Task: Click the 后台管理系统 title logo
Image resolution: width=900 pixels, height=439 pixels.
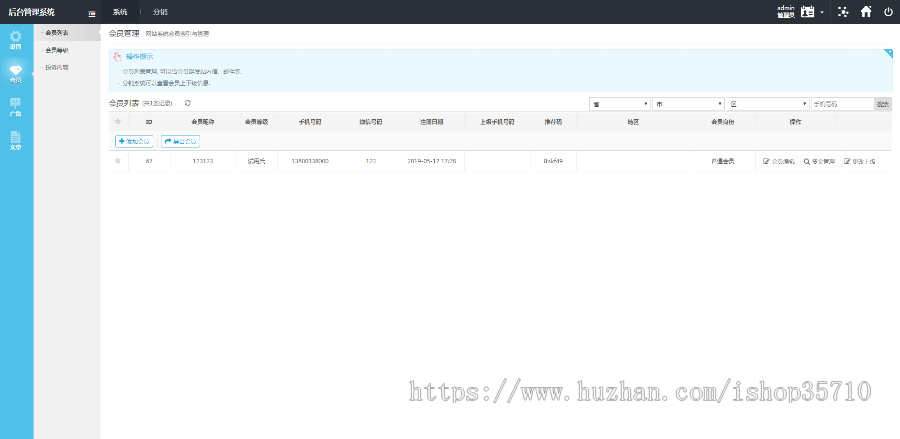Action: (x=32, y=11)
